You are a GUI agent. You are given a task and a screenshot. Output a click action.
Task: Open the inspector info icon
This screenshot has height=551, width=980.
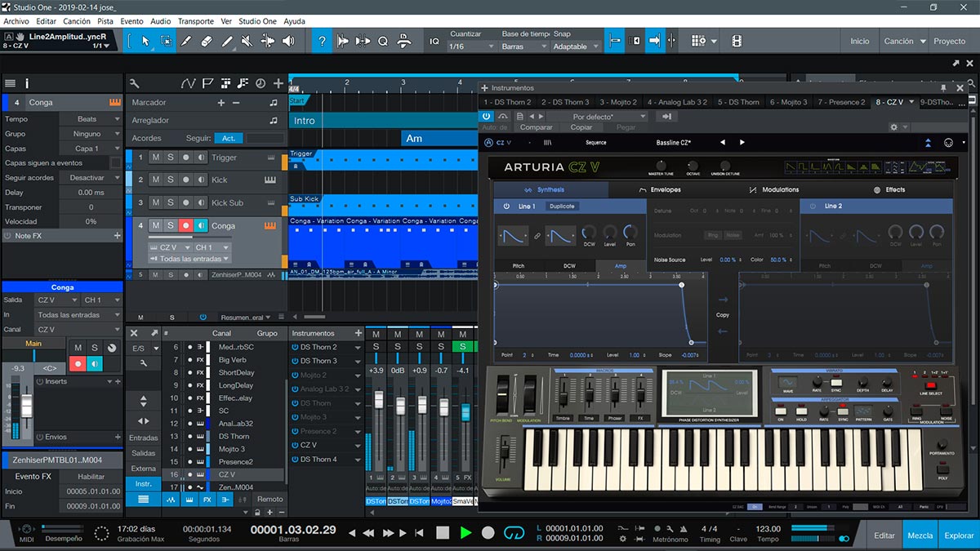[x=27, y=83]
